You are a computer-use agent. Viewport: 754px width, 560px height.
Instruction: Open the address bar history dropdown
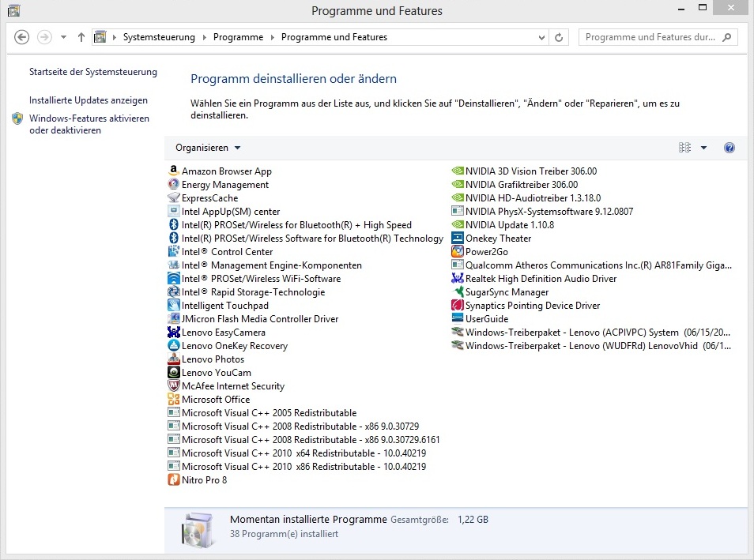541,37
